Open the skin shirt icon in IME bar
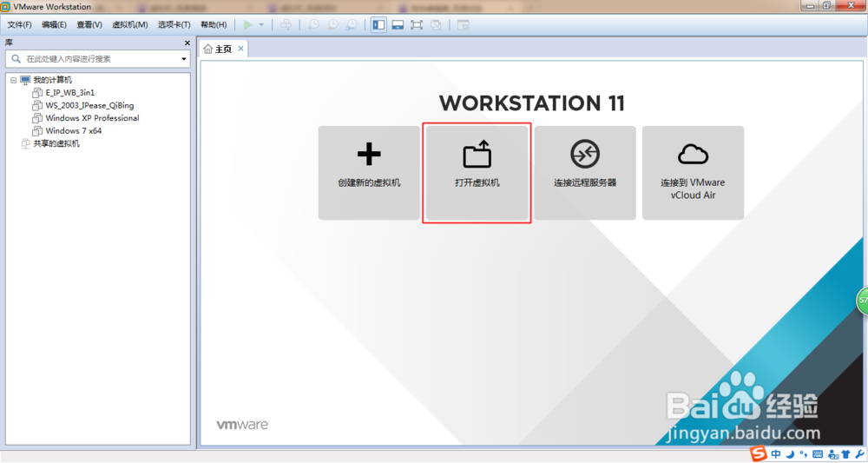Image resolution: width=868 pixels, height=463 pixels. [845, 454]
